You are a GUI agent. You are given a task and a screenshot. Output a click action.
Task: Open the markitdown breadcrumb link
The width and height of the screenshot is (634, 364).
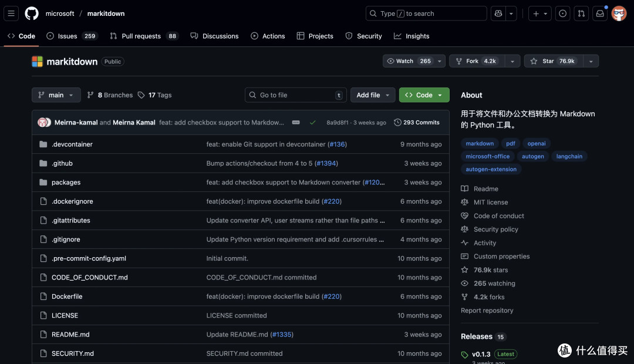106,14
